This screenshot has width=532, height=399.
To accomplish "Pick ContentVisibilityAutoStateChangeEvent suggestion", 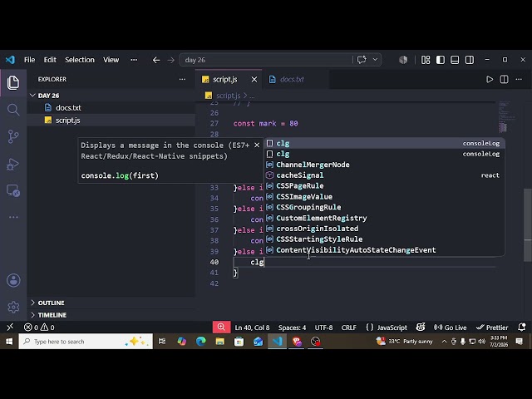I will [x=385, y=250].
